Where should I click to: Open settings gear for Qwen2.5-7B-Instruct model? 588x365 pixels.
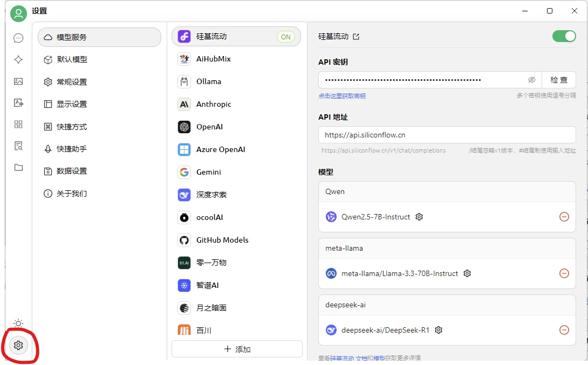419,217
